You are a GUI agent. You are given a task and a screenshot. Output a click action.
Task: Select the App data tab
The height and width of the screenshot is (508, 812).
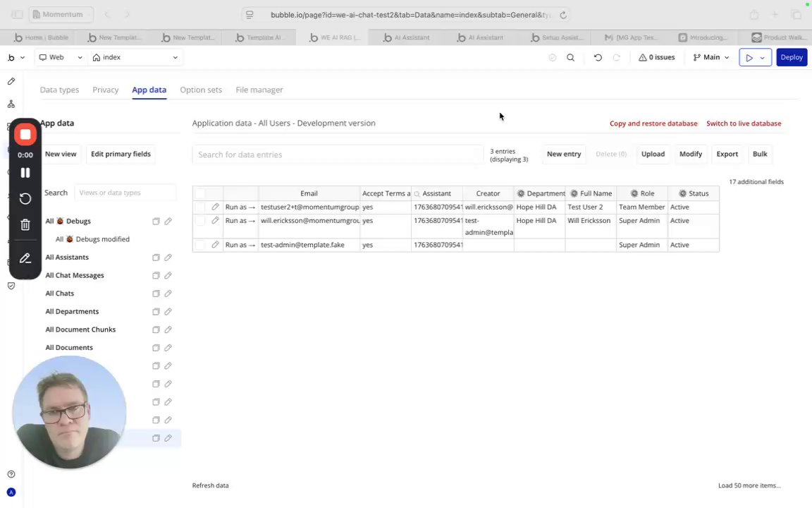coord(149,90)
